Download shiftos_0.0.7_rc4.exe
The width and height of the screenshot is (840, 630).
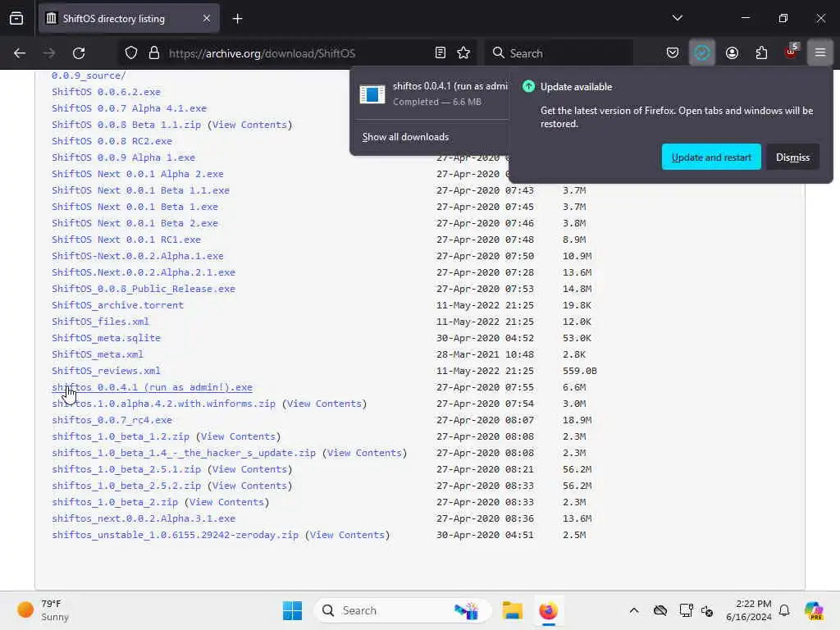[x=112, y=420]
